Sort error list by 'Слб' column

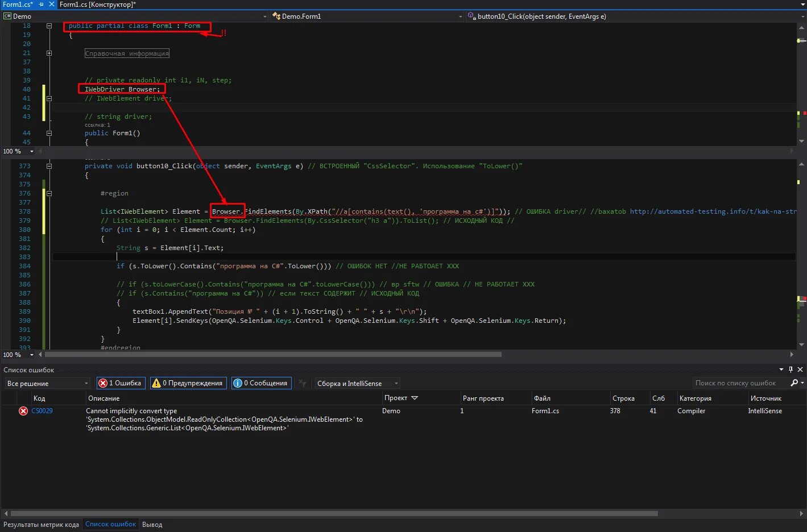pos(659,398)
